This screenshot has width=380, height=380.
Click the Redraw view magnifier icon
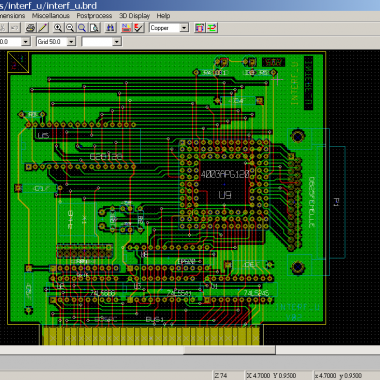(82, 28)
